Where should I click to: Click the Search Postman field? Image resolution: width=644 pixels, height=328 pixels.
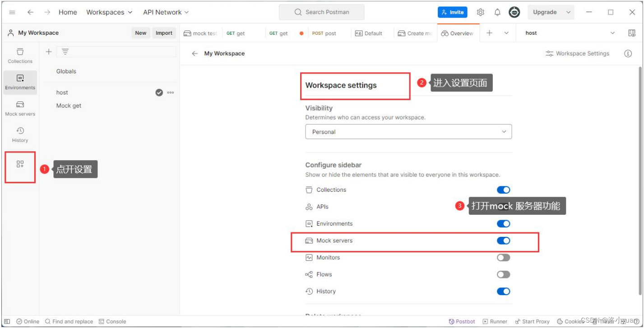(322, 12)
